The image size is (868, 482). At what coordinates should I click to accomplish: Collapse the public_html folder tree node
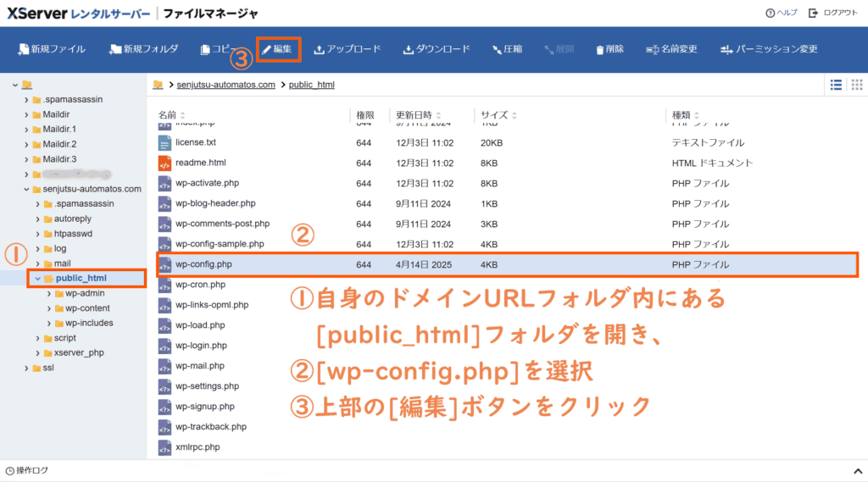pyautogui.click(x=37, y=279)
